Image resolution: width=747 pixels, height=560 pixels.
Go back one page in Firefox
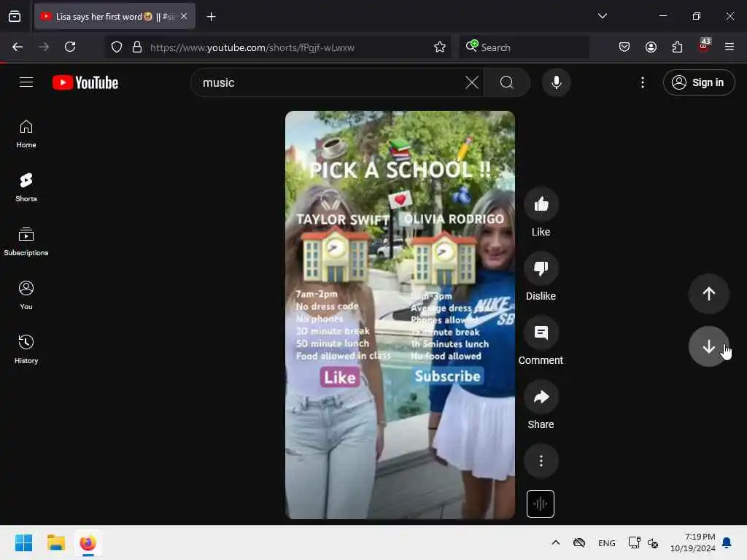click(18, 47)
